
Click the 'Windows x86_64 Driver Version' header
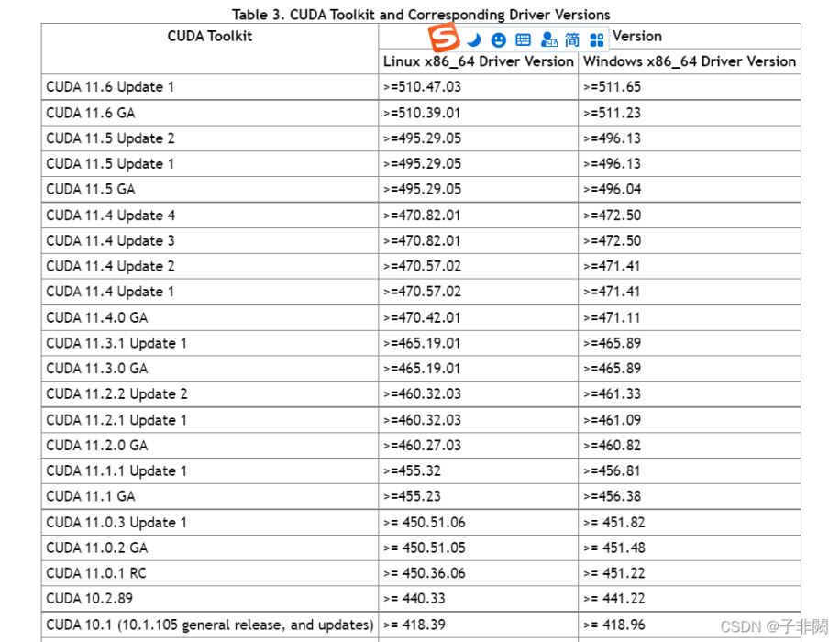point(689,61)
